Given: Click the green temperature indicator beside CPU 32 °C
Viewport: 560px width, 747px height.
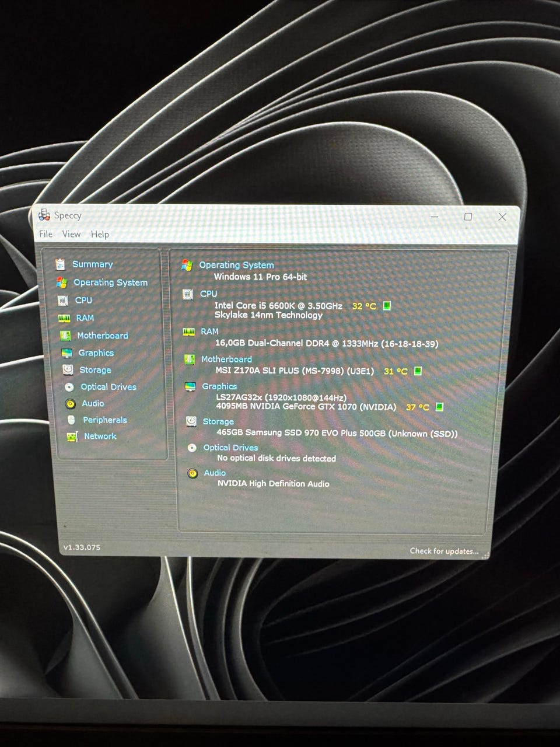Looking at the screenshot, I should click(x=386, y=306).
